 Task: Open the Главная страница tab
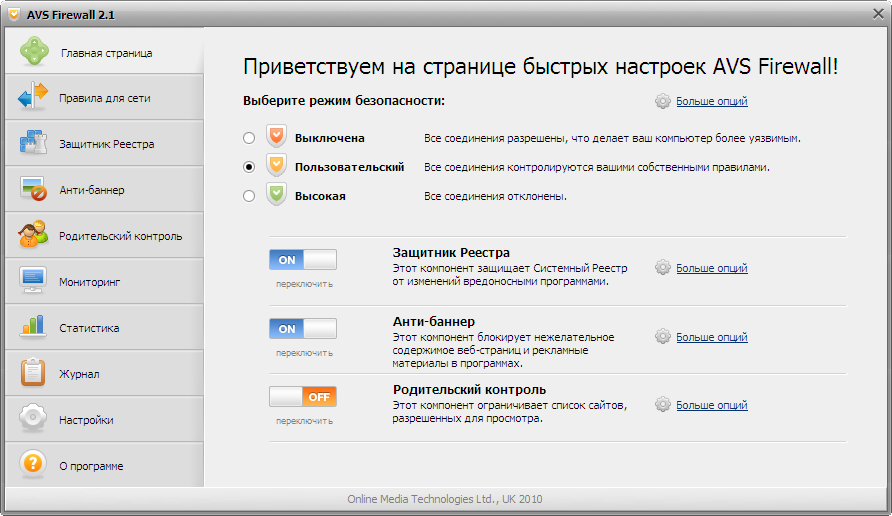(104, 51)
